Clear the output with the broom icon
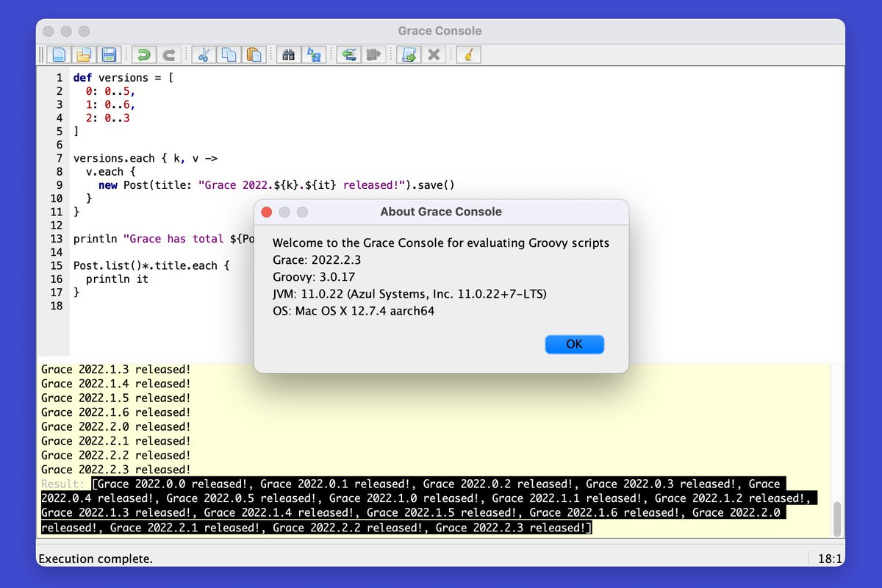This screenshot has width=882, height=588. point(469,54)
